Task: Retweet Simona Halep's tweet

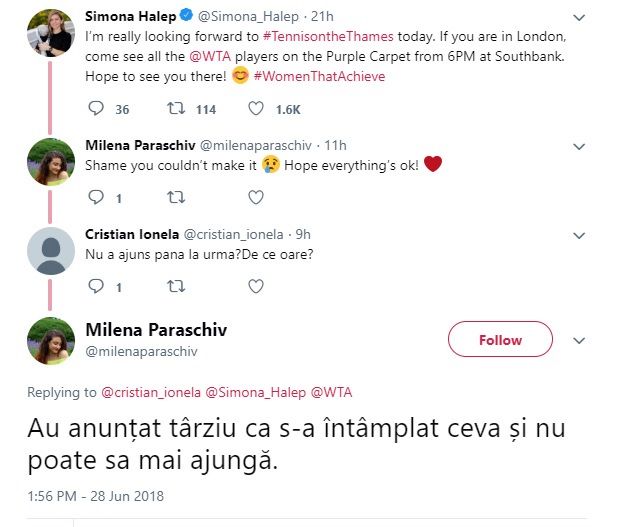Action: [x=178, y=108]
